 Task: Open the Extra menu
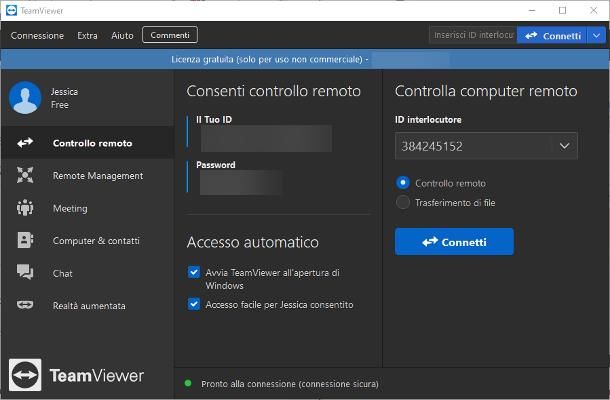(x=88, y=35)
